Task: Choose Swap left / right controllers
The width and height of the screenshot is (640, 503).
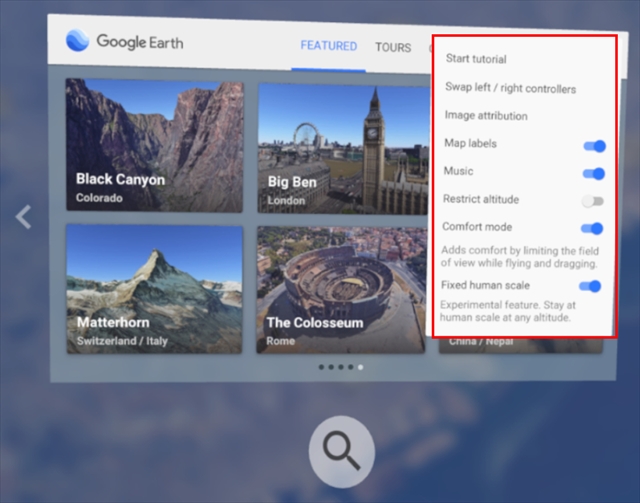Action: (x=510, y=88)
